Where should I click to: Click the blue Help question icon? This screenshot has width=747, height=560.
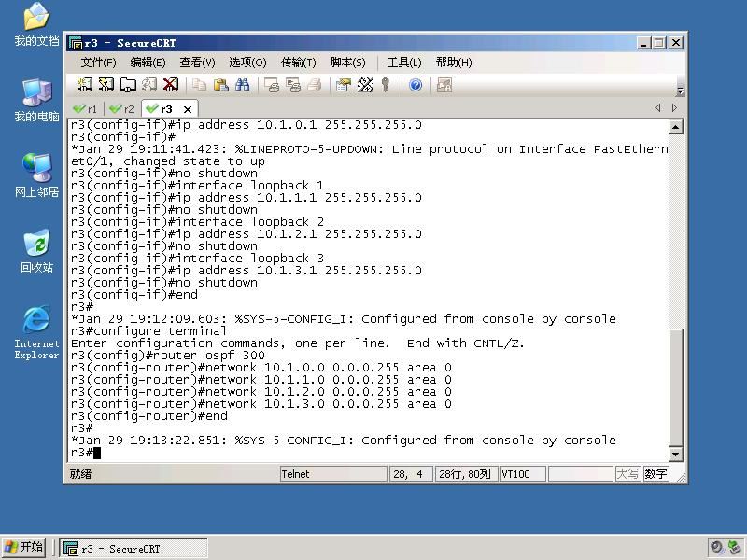416,85
